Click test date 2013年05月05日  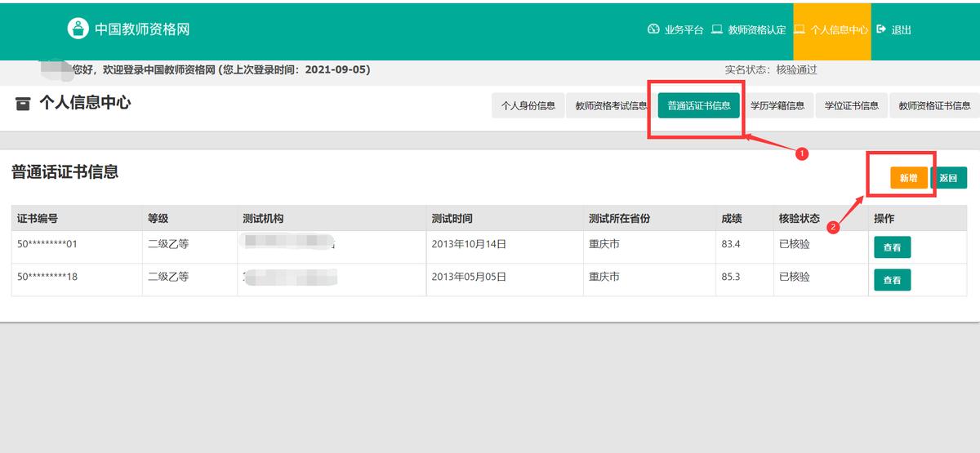point(469,277)
